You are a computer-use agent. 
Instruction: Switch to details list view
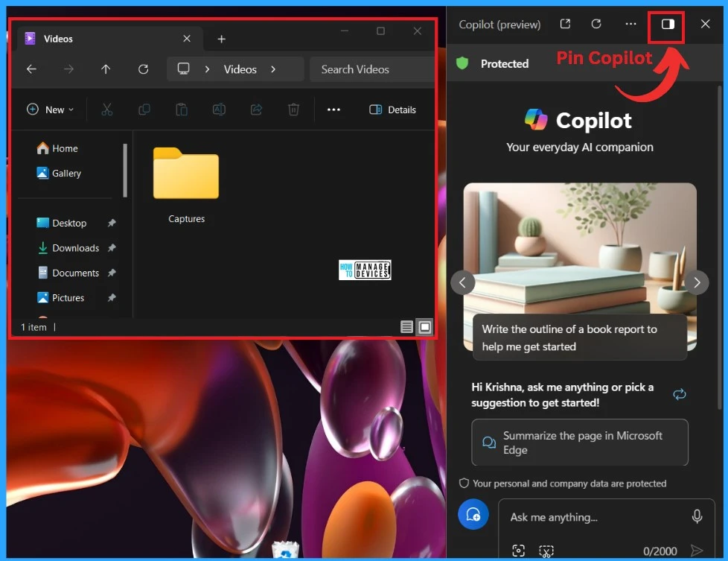click(406, 327)
